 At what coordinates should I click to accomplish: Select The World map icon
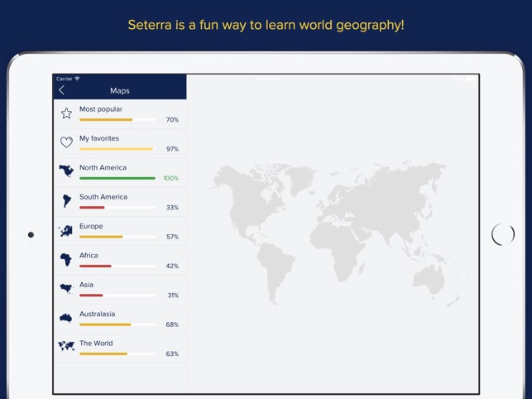pyautogui.click(x=66, y=347)
